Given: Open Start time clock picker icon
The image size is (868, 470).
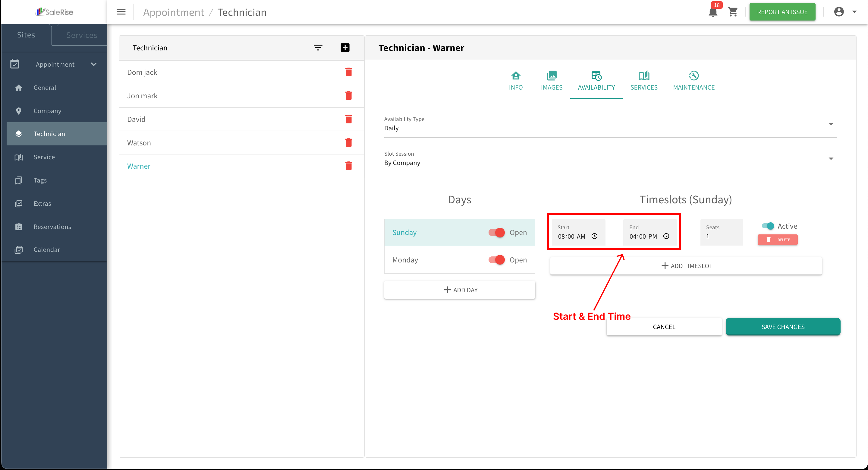Looking at the screenshot, I should point(594,236).
